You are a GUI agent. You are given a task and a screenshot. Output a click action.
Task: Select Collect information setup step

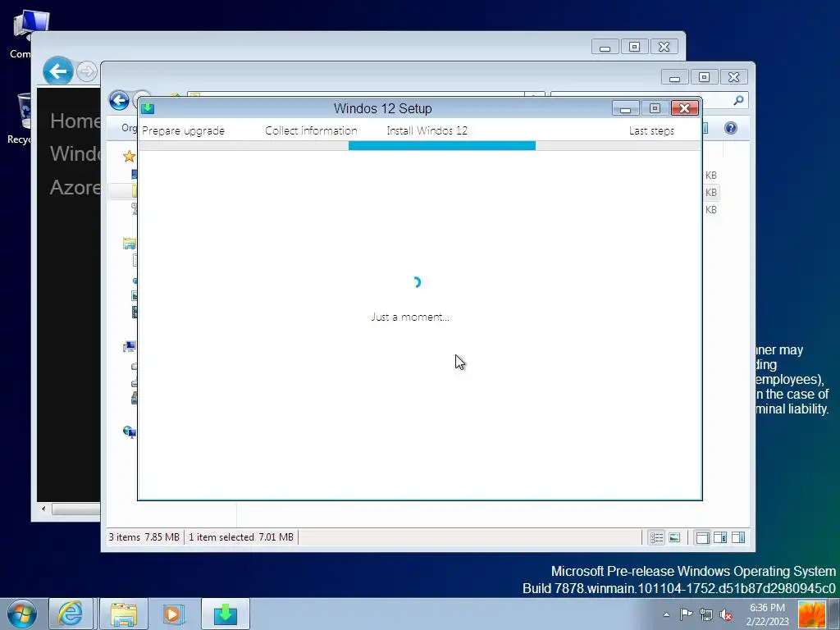[x=311, y=130]
